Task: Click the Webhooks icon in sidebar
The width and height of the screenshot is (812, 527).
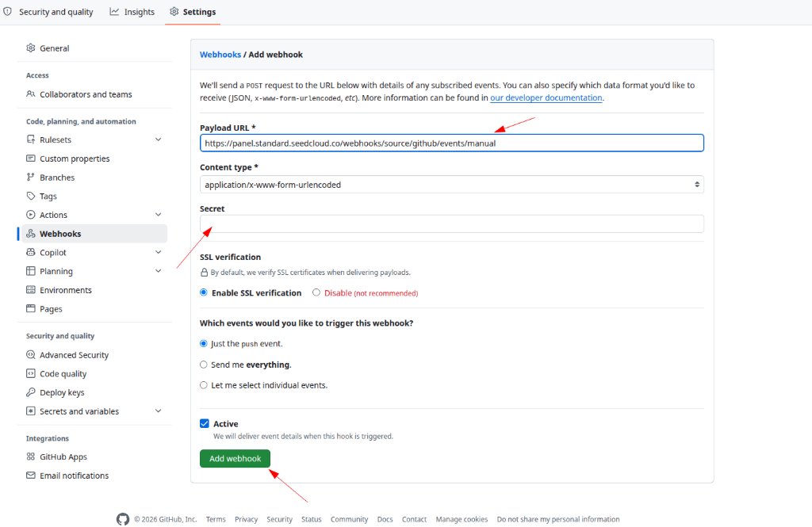Action: pyautogui.click(x=31, y=234)
